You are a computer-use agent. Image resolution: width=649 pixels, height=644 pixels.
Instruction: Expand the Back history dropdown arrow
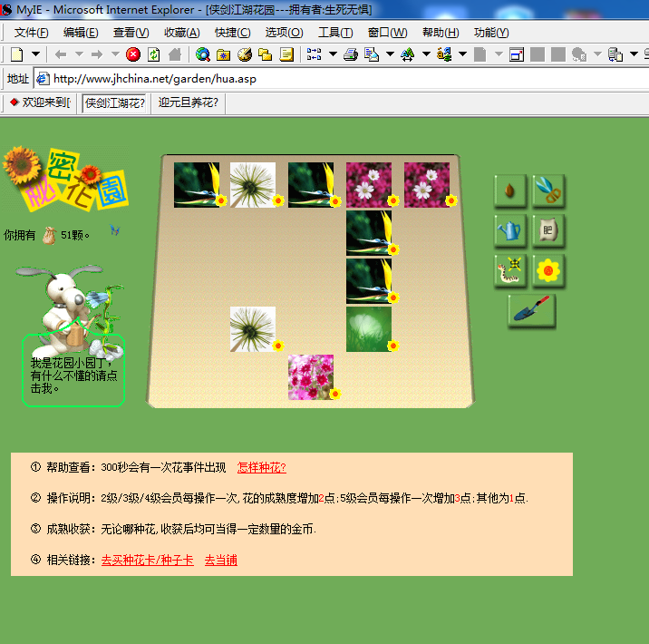79,54
